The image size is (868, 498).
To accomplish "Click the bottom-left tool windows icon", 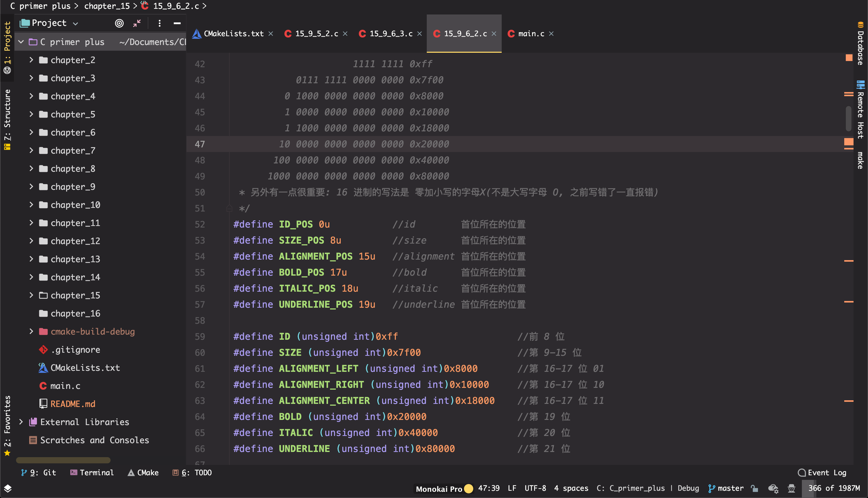I will (7, 488).
